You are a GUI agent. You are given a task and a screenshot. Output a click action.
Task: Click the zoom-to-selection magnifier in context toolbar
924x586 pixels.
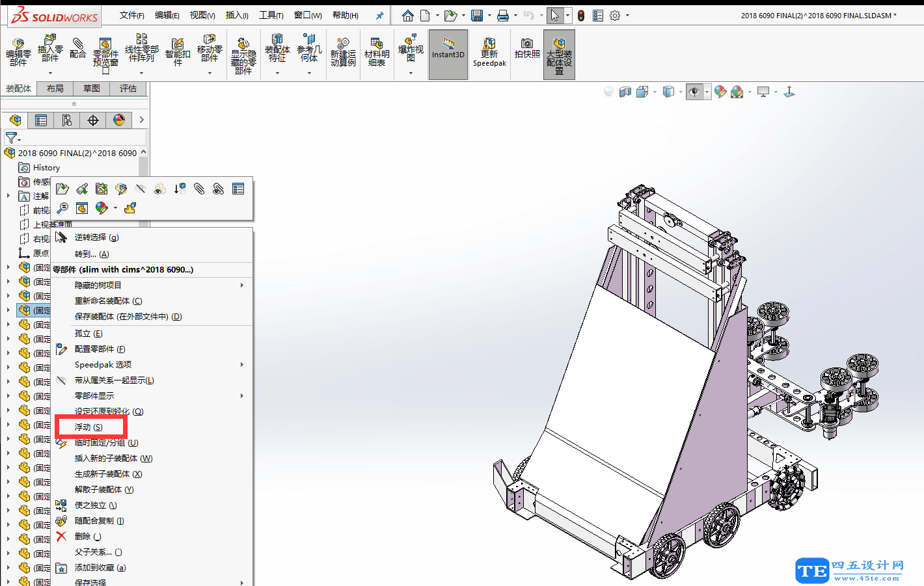coord(62,208)
